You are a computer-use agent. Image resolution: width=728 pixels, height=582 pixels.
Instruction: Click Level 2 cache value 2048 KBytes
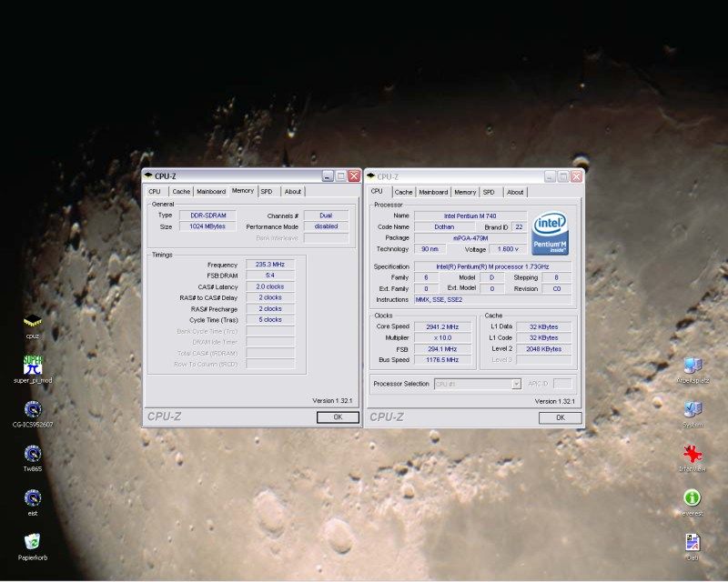pyautogui.click(x=543, y=349)
